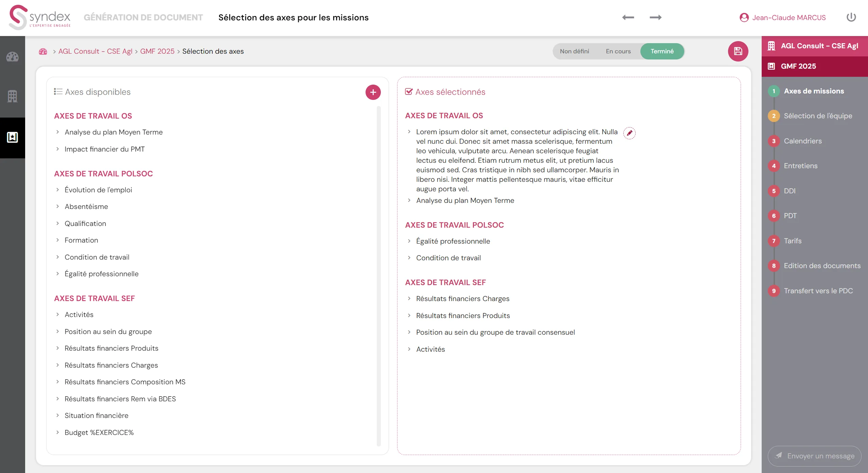
Task: Expand Situation financière chevron
Action: [57, 415]
